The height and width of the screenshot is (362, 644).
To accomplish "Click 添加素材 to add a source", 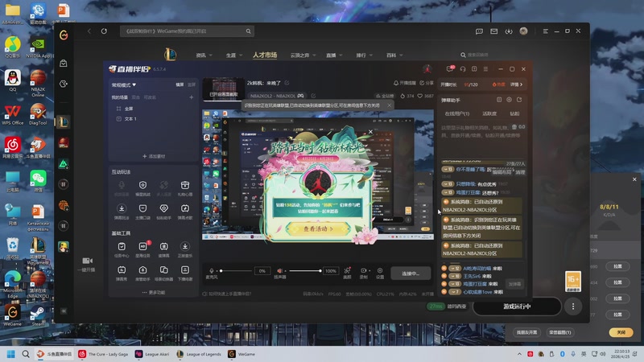I will 154,156.
